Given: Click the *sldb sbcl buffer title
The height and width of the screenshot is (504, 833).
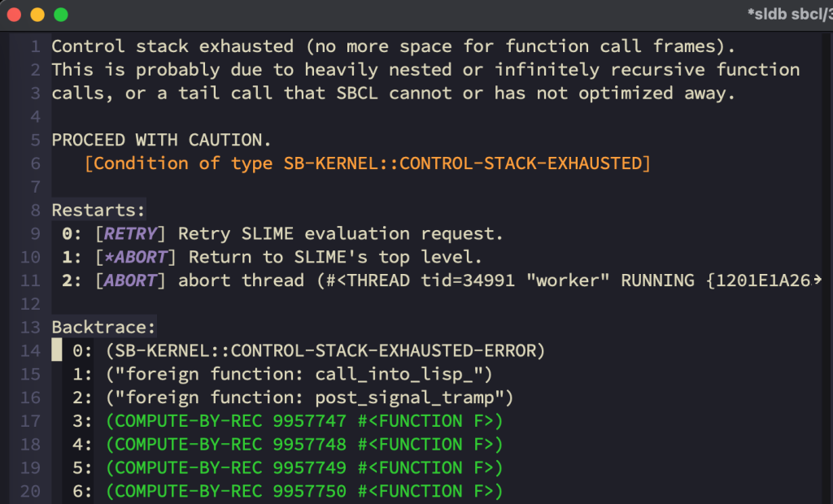Looking at the screenshot, I should point(790,15).
